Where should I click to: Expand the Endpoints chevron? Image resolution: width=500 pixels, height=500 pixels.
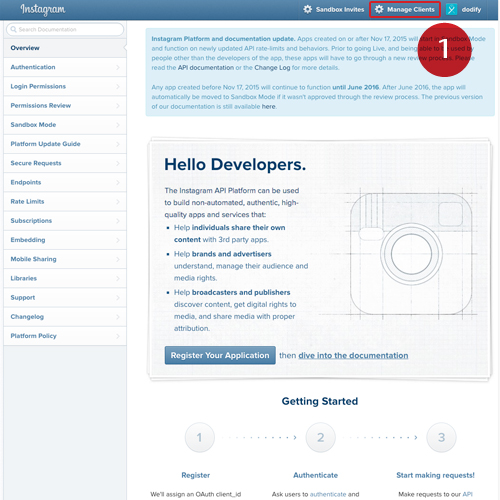[118, 182]
